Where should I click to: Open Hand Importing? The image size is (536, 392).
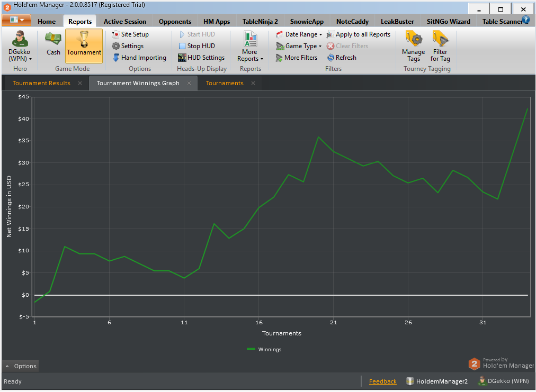coord(139,57)
